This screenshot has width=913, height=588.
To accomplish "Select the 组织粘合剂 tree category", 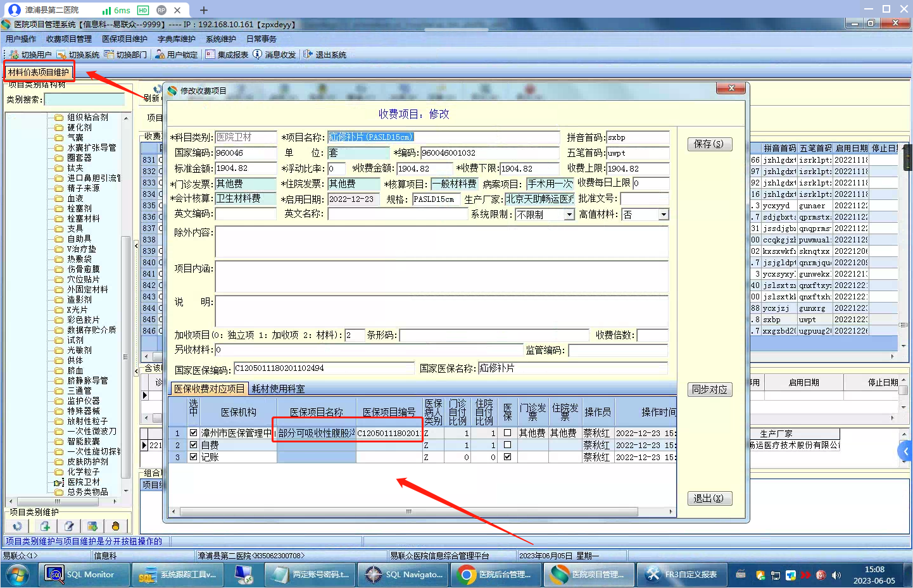I will click(x=87, y=117).
